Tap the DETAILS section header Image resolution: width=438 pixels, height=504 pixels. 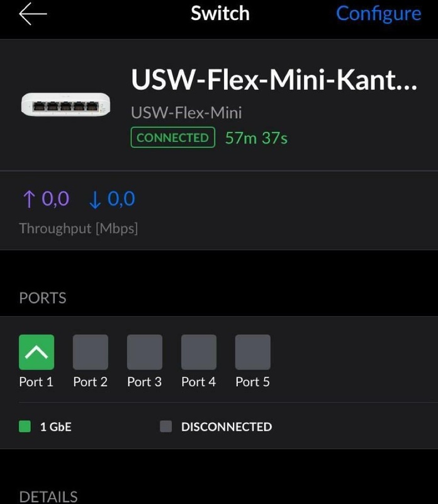48,496
